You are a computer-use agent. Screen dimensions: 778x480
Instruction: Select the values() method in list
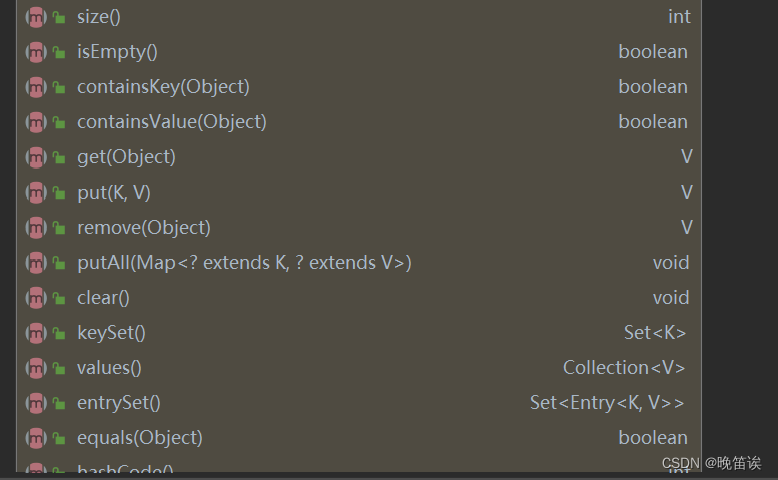[109, 367]
